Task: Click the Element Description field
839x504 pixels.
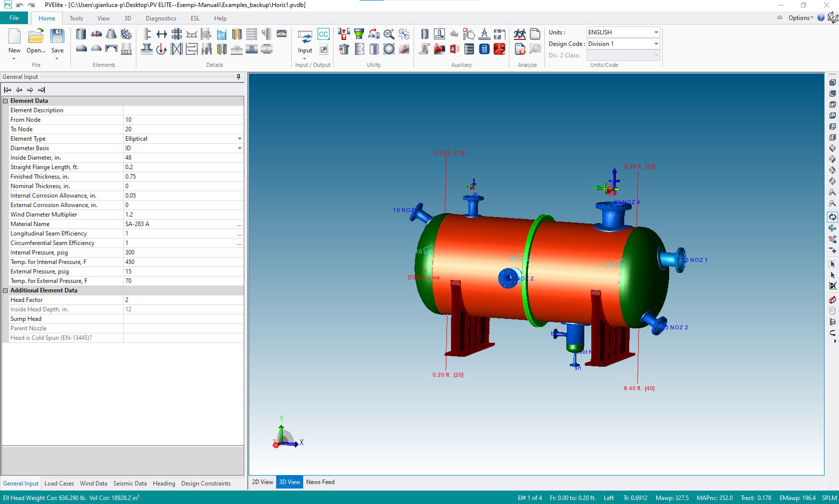Action: (183, 110)
